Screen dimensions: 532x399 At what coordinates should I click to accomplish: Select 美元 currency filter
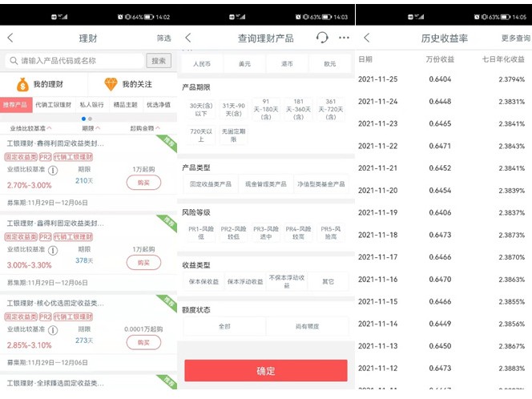click(x=244, y=64)
